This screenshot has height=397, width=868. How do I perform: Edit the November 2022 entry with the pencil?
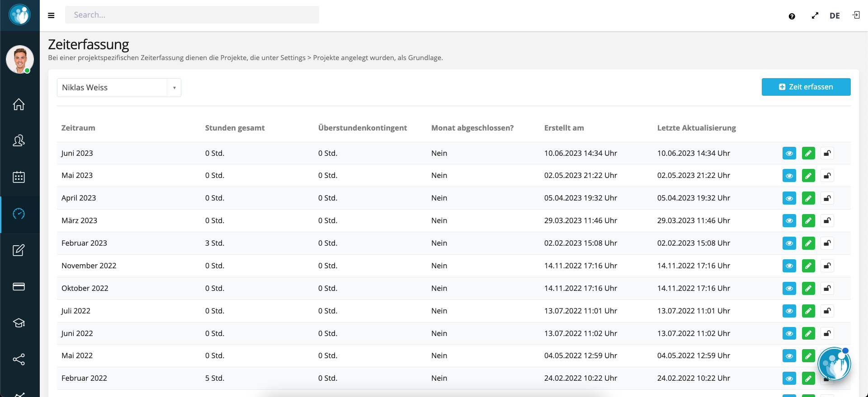tap(808, 266)
